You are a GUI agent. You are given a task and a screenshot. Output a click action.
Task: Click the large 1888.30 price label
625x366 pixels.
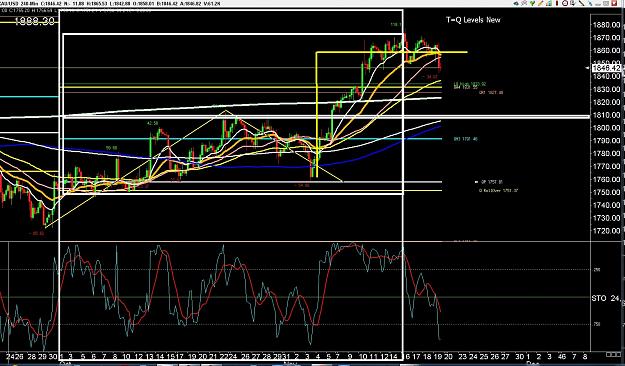tap(34, 22)
